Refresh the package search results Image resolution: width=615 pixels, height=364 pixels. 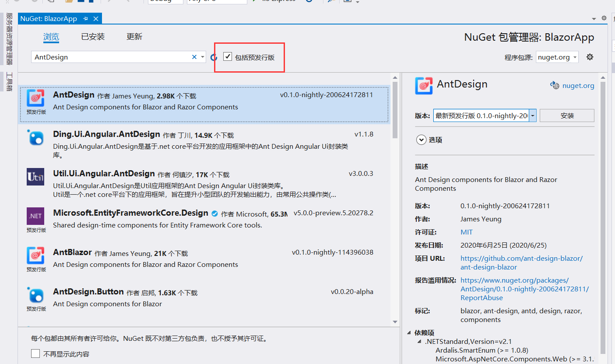tap(214, 57)
